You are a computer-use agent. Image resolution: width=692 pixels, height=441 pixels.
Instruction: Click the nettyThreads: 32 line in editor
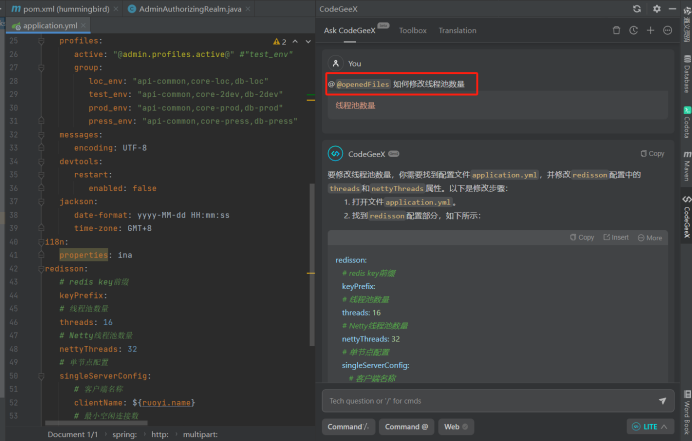(98, 349)
